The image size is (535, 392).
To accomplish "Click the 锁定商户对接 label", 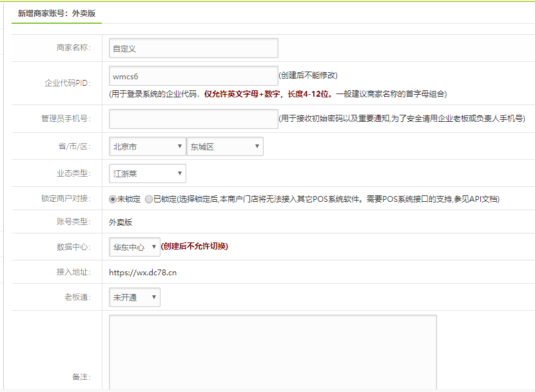I will pos(65,199).
